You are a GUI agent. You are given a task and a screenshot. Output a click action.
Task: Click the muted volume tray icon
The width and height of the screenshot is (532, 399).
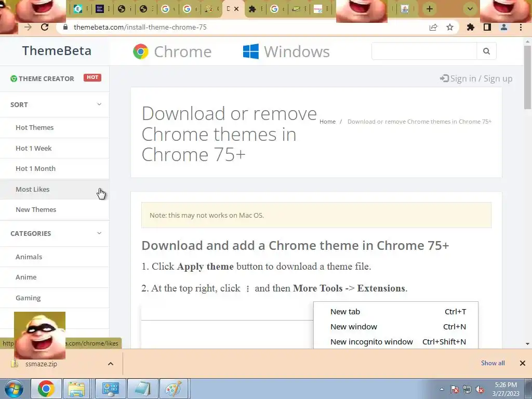480,390
